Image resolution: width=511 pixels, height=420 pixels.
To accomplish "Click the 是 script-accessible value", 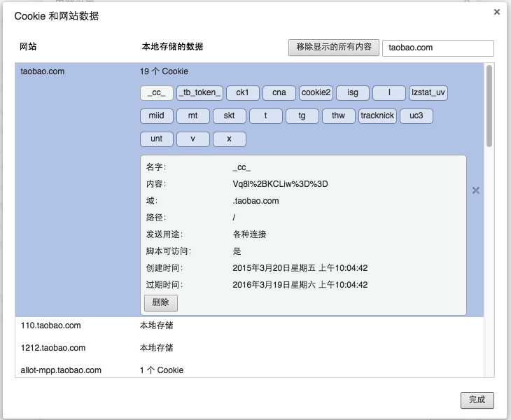I will coord(237,251).
